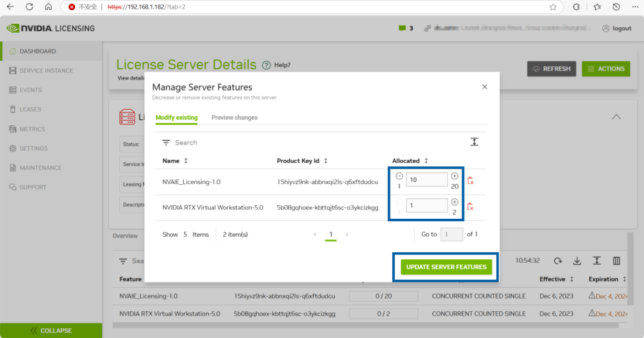
Task: Open column chooser icon in features table
Action: [617, 261]
